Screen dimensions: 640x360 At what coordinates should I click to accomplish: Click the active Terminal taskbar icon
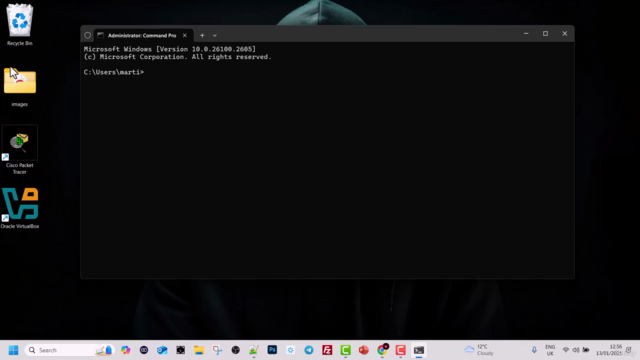419,350
